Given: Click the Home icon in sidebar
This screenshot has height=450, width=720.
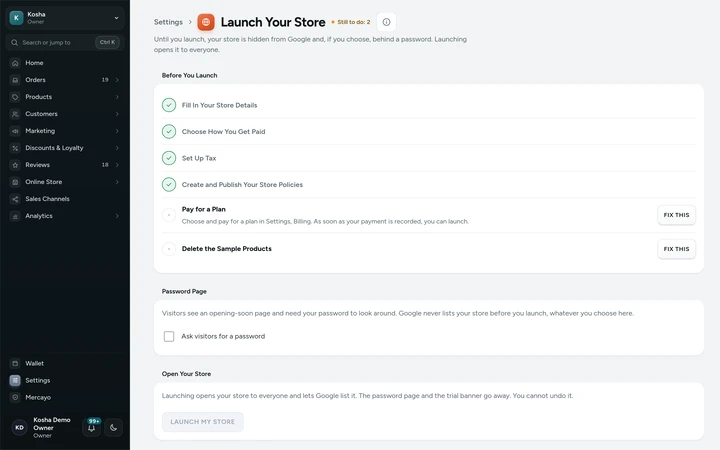Looking at the screenshot, I should tap(15, 63).
